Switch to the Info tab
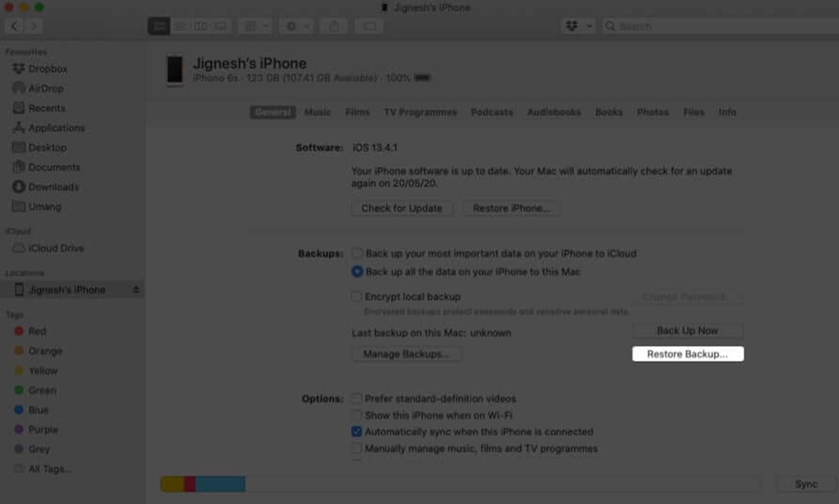Image resolution: width=839 pixels, height=504 pixels. (727, 112)
